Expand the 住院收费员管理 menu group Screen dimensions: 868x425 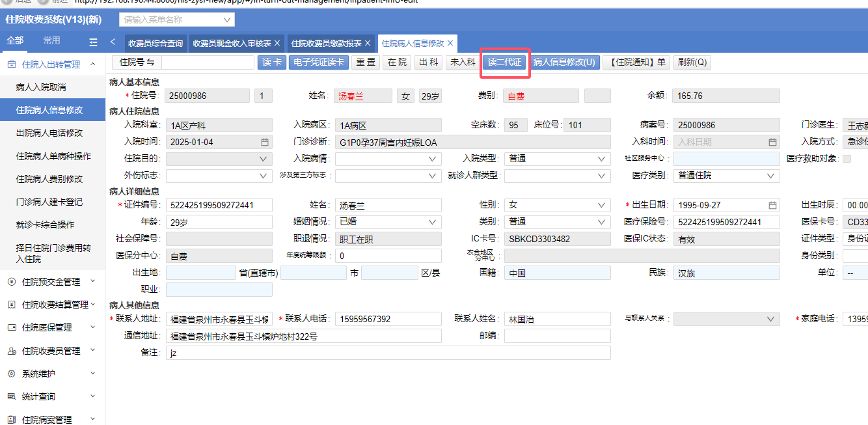click(x=92, y=351)
